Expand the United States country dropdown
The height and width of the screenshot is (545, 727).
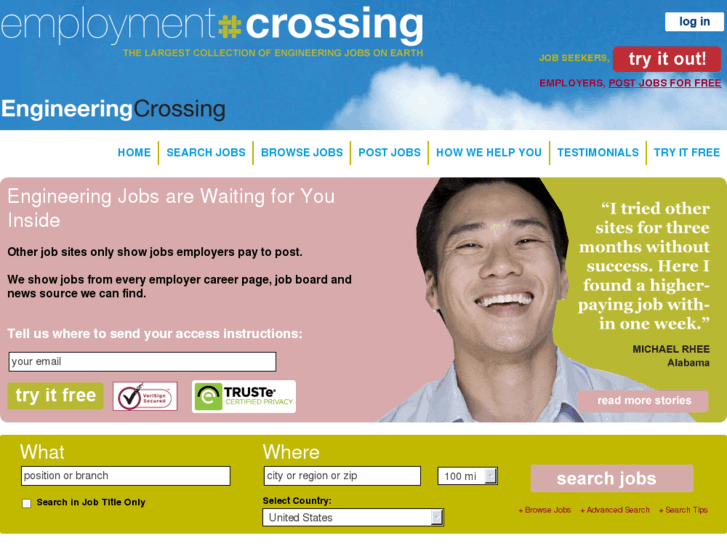pos(353,517)
